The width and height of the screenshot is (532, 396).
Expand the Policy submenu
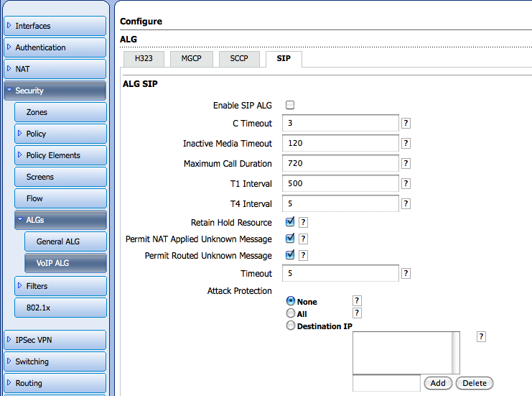pos(60,134)
